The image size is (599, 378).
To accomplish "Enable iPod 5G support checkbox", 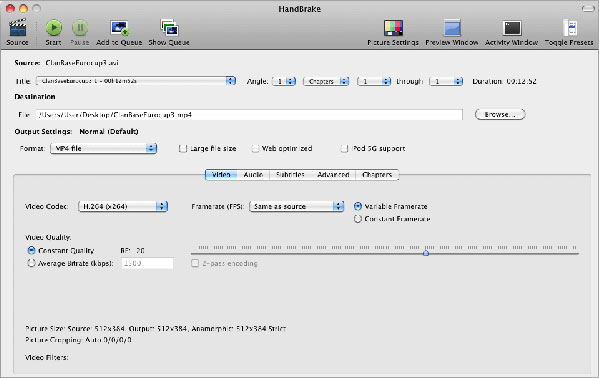I will (344, 148).
